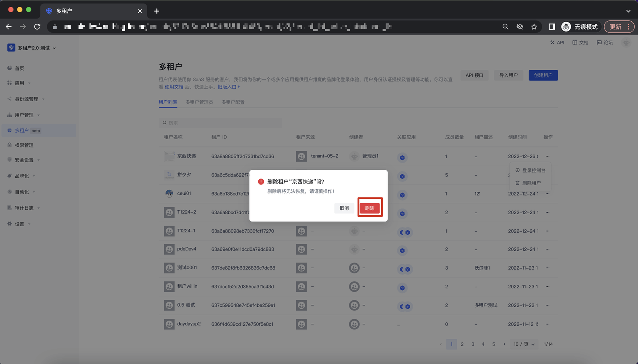Reload the page in browser toolbar
The image size is (638, 364).
point(37,27)
